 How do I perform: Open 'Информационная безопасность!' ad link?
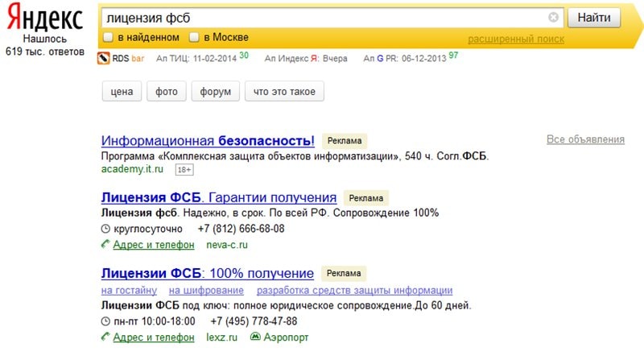(x=208, y=141)
